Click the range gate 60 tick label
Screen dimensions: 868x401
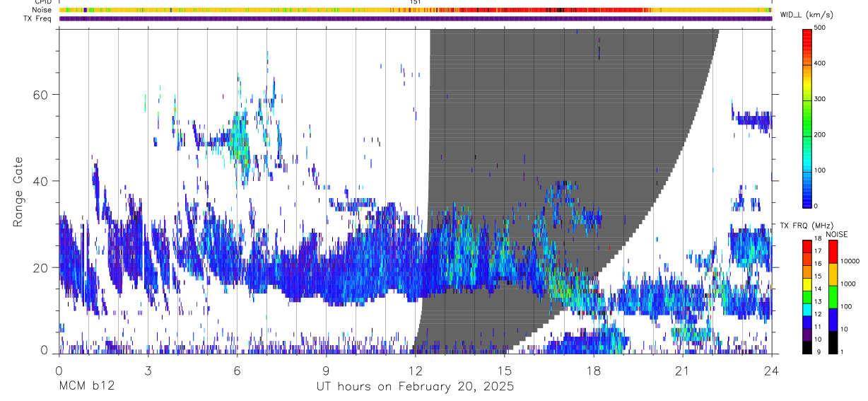(x=42, y=95)
